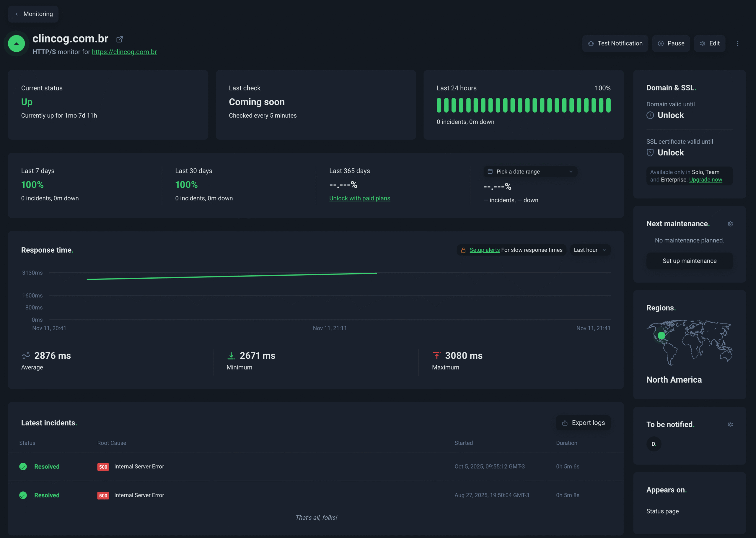Open the Last hour time range dropdown
Viewport: 756px width, 538px height.
[x=590, y=250]
